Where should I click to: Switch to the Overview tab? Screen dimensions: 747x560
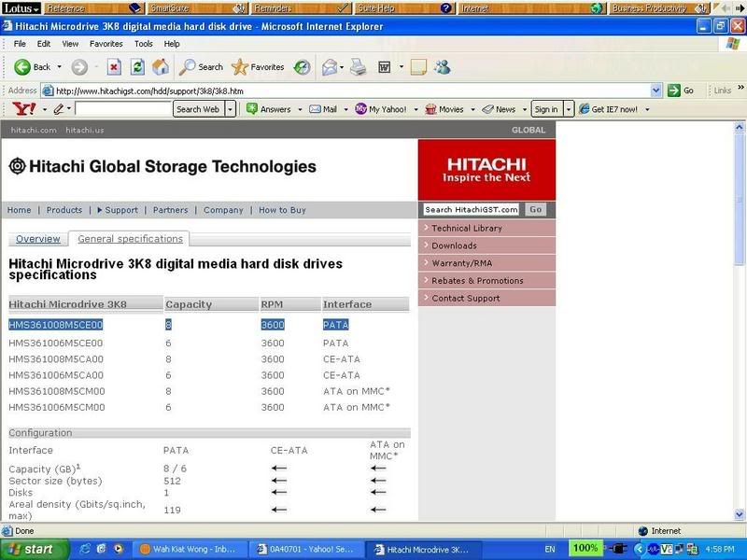[37, 239]
